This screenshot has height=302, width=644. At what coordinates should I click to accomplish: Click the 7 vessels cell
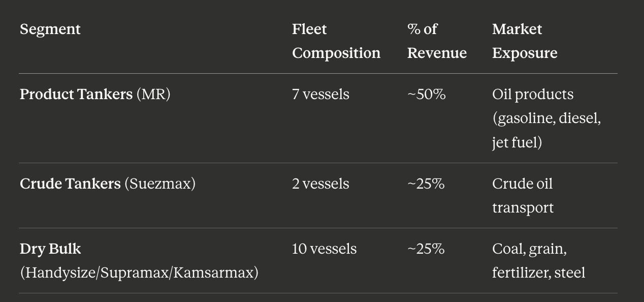coord(320,95)
